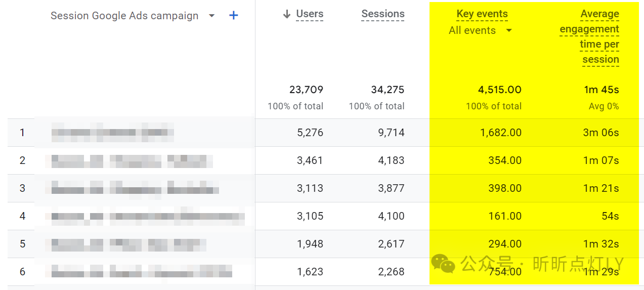Select campaign row number 6
This screenshot has height=290, width=644.
coord(141,272)
